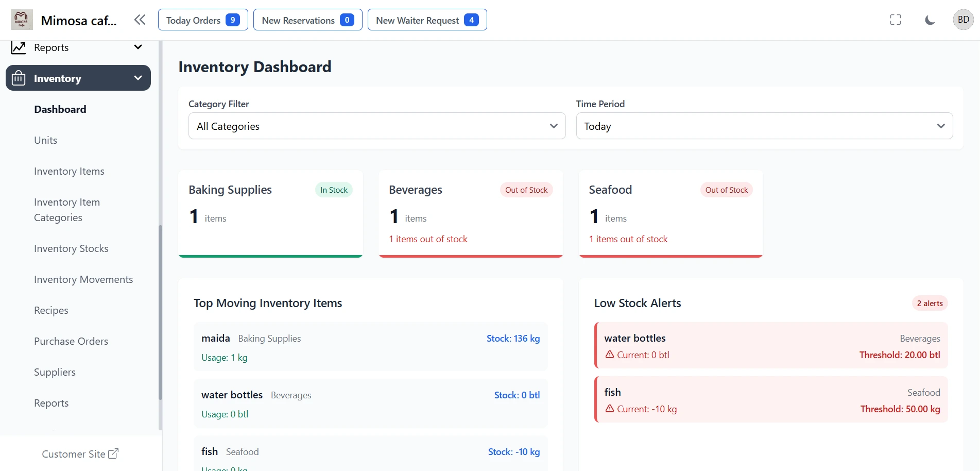Toggle dark mode with the moon icon
The height and width of the screenshot is (471, 980).
pos(930,20)
